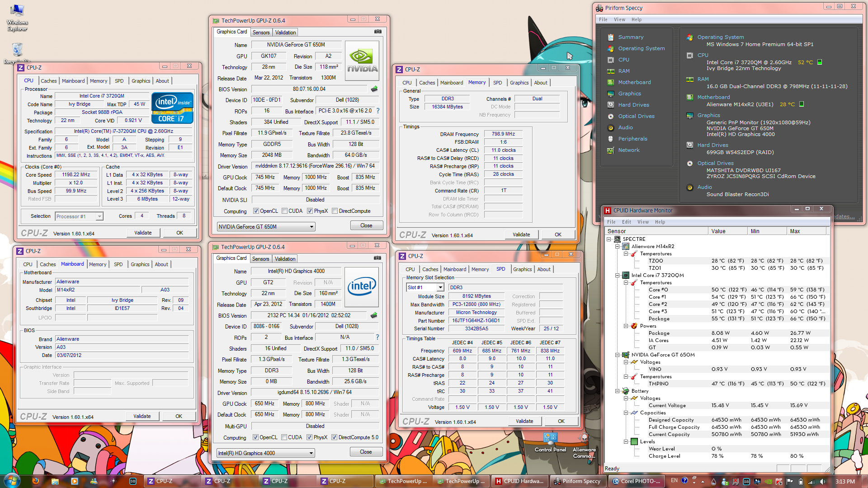Switch to Corel PHOTO taskbar button
The height and width of the screenshot is (488, 868).
[x=636, y=481]
